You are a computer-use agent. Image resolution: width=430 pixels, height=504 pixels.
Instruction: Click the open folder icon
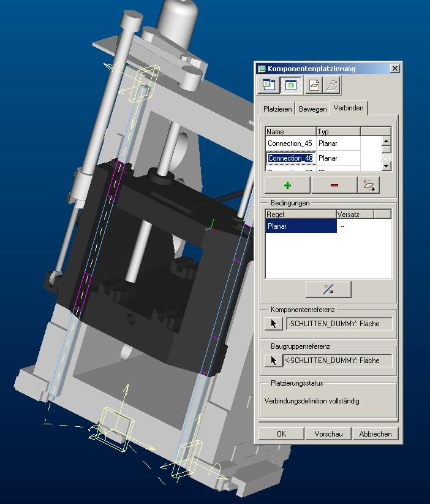pyautogui.click(x=331, y=85)
